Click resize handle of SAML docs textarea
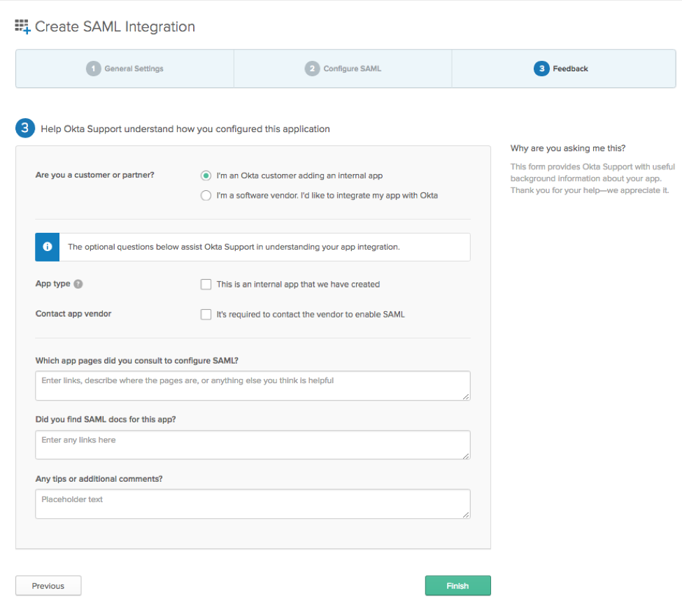The height and width of the screenshot is (616, 682). [466, 456]
